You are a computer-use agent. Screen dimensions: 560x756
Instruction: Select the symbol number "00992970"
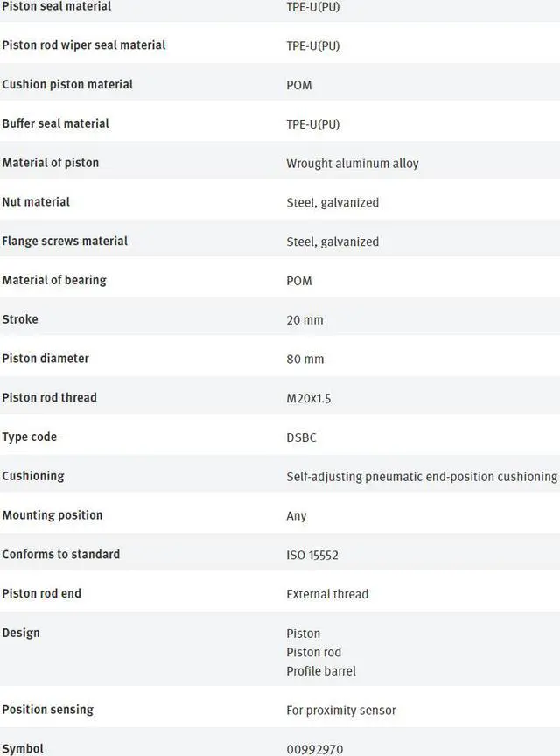[x=316, y=750]
